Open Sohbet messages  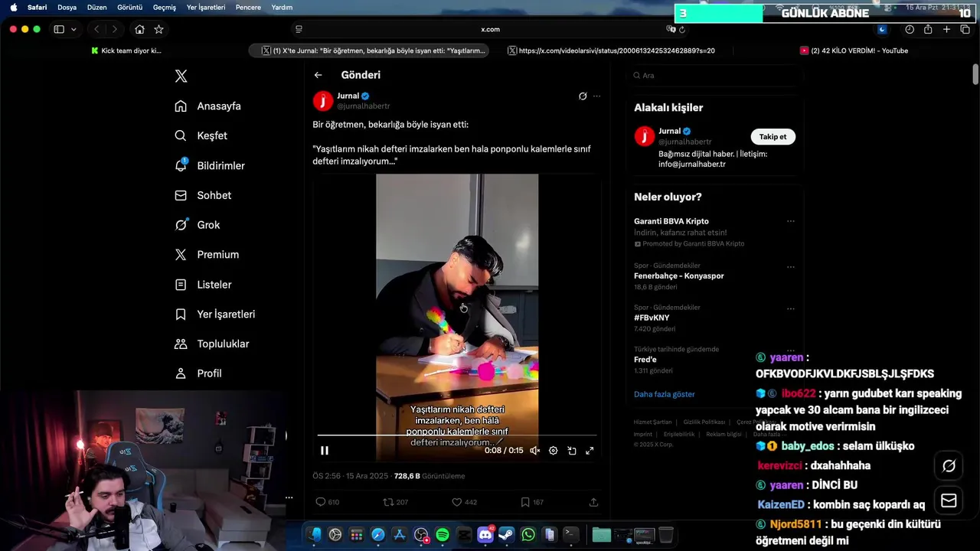pyautogui.click(x=203, y=195)
